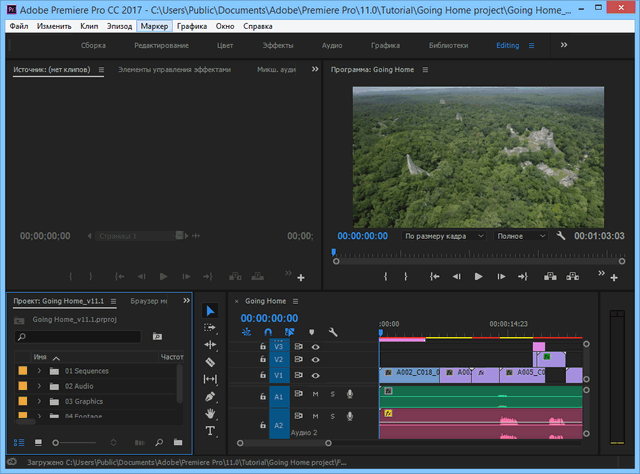Expand the 01 Sequences bin
Image resolution: width=640 pixels, height=474 pixels.
click(39, 370)
